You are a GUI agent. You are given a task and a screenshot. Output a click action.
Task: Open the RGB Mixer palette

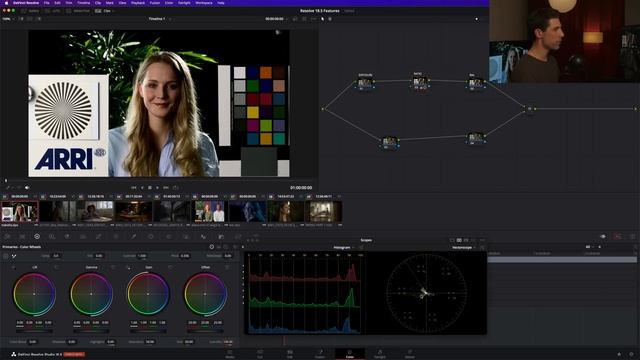(x=67, y=236)
